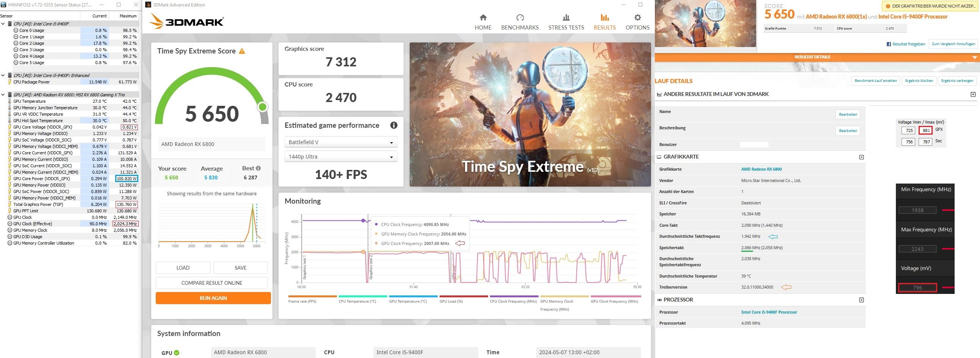This screenshot has width=980, height=358.
Task: Click Zum Vergleich hinzufügen button
Action: [x=953, y=44]
